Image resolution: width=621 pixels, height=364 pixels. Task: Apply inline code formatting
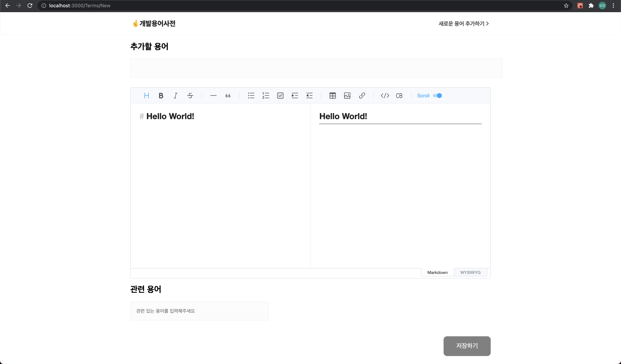[x=385, y=96]
